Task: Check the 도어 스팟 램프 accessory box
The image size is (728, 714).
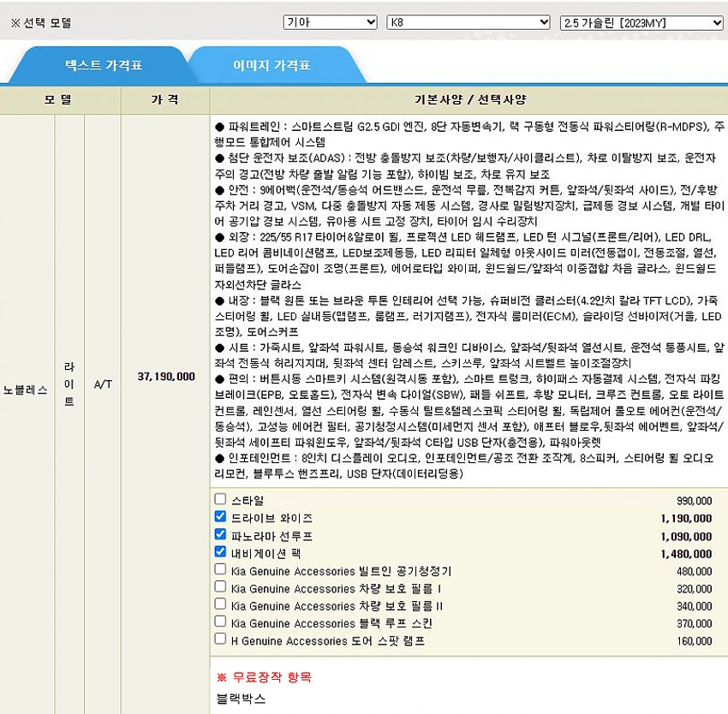Action: point(221,639)
